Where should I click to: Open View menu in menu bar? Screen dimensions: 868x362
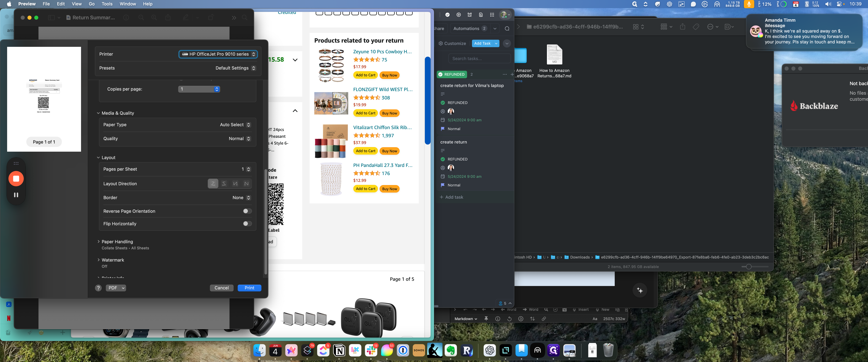click(76, 4)
